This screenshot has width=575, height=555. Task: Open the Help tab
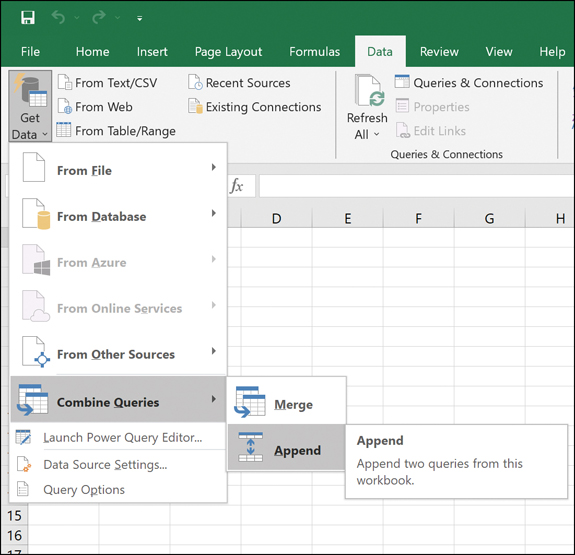pyautogui.click(x=552, y=52)
